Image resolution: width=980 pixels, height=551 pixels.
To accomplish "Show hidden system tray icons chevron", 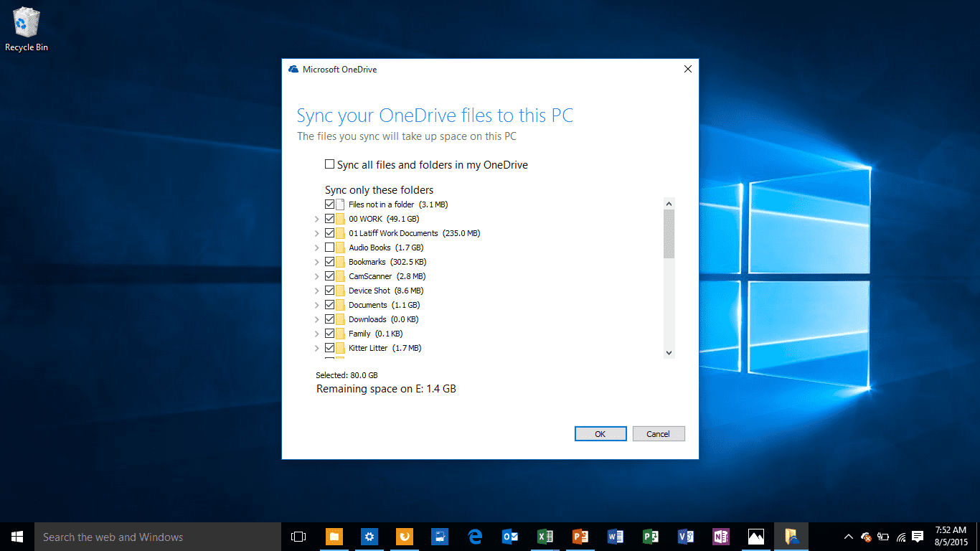I will (849, 537).
